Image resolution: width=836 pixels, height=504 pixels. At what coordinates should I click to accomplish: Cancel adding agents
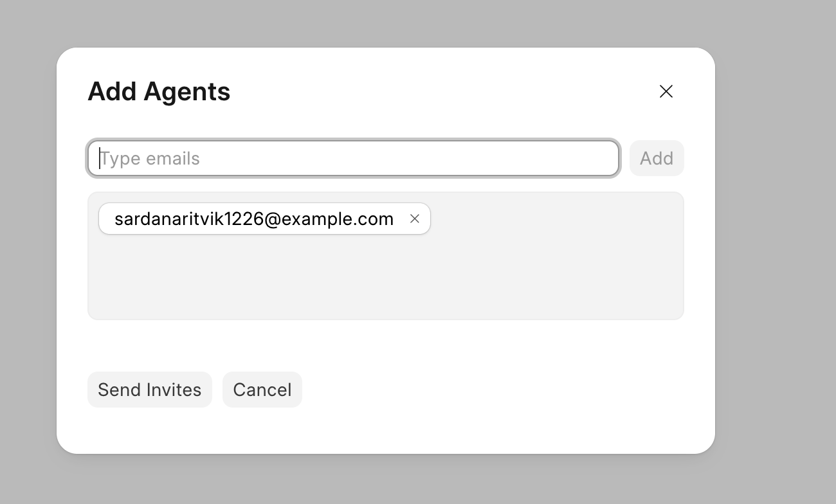[262, 390]
